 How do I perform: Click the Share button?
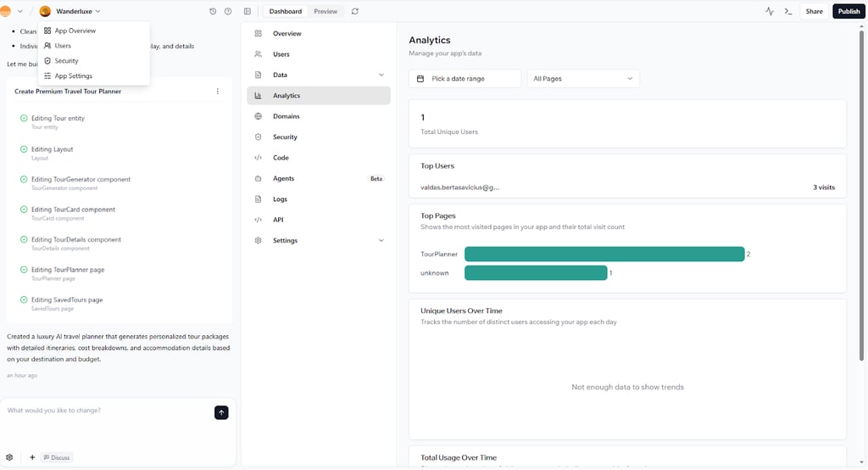click(814, 11)
